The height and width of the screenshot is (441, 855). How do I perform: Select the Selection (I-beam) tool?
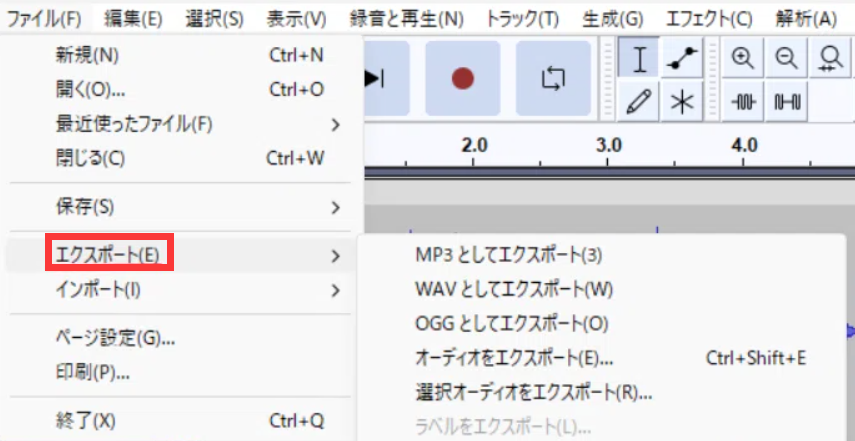click(x=640, y=59)
